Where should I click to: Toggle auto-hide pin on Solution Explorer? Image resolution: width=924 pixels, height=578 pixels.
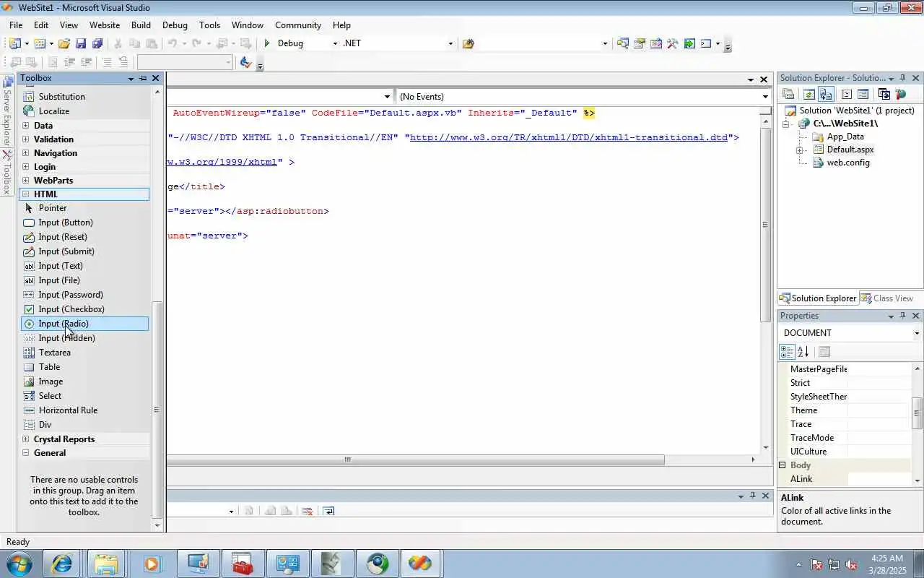[x=903, y=78]
